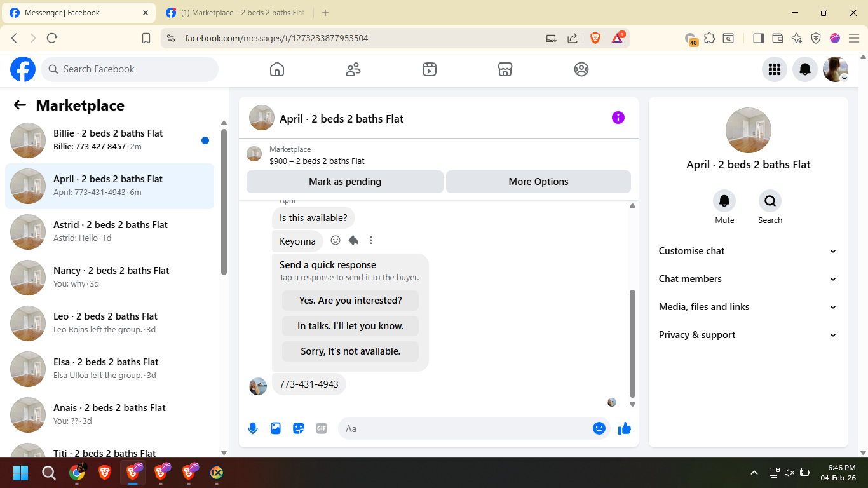The height and width of the screenshot is (488, 868).
Task: Show hidden icons in system tray
Action: [754, 473]
